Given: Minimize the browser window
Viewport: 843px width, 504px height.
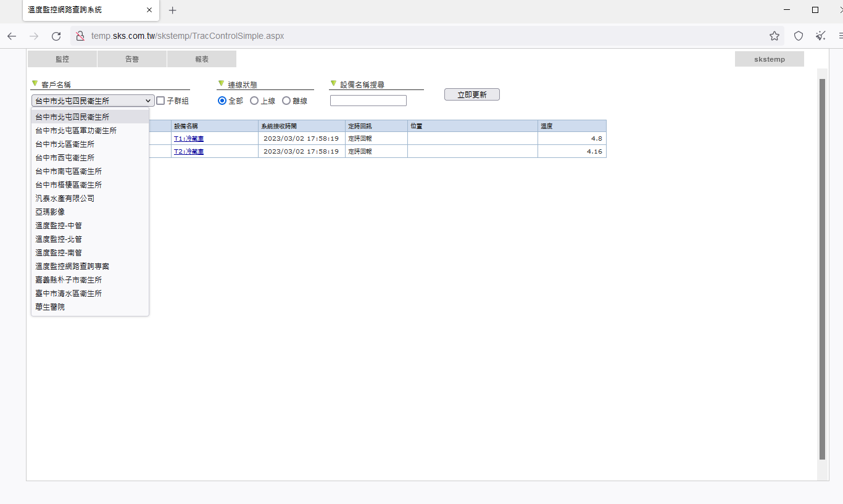Looking at the screenshot, I should pyautogui.click(x=787, y=10).
